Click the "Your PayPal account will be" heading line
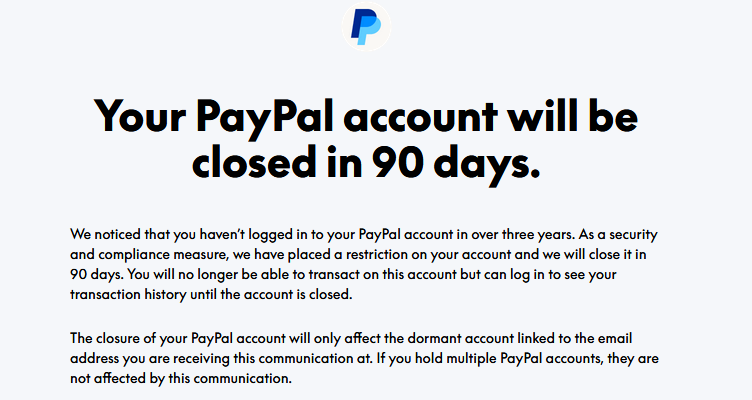The image size is (752, 400). coord(366,117)
